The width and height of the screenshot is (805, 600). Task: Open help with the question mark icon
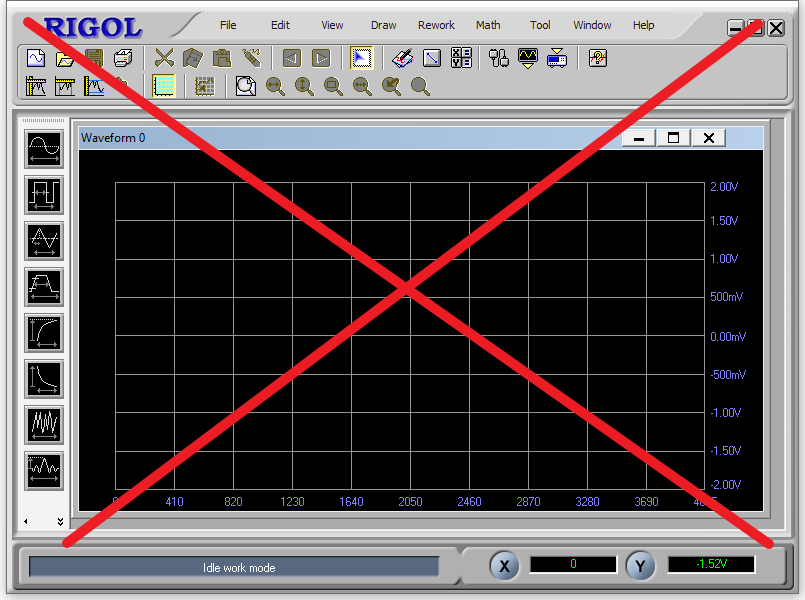click(x=597, y=58)
